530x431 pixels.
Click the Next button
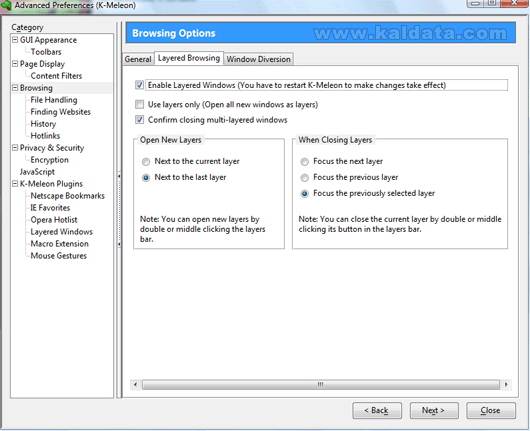pyautogui.click(x=434, y=410)
